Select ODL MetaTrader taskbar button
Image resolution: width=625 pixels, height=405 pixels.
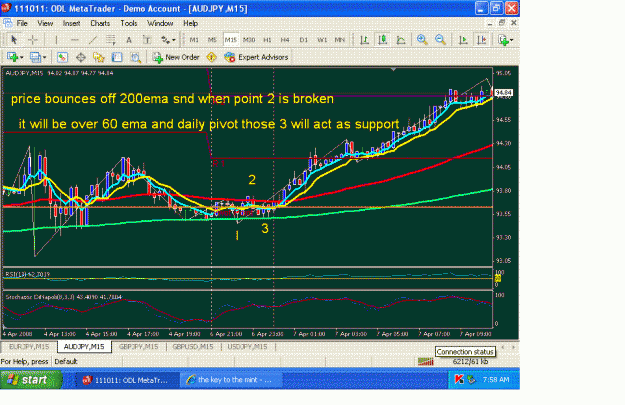[x=126, y=380]
